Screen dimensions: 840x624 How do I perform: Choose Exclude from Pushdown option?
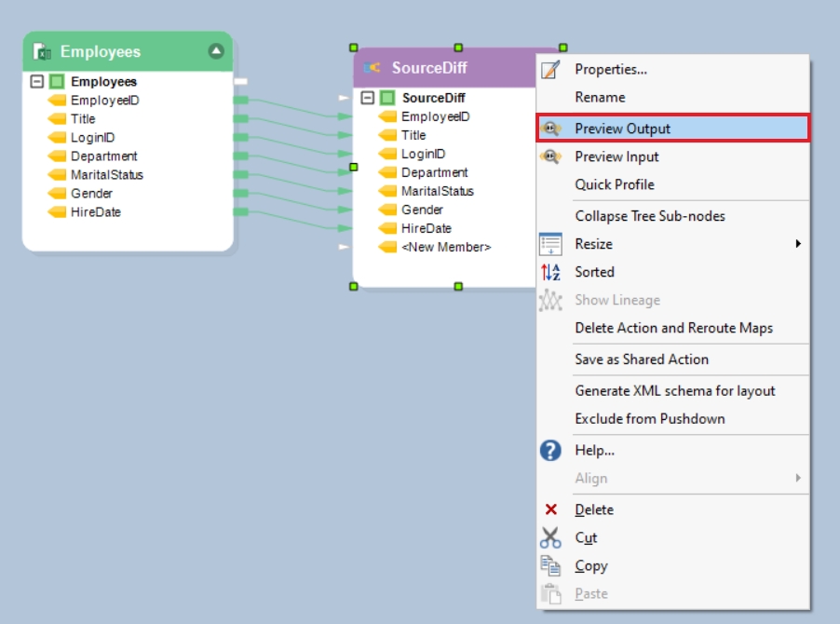(649, 419)
